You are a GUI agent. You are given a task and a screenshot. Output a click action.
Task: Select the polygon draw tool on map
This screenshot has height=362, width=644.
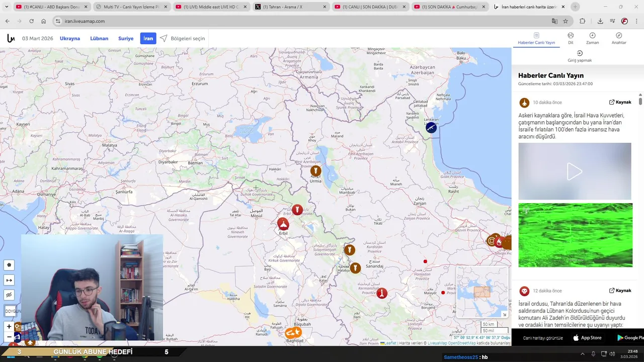[x=9, y=265]
